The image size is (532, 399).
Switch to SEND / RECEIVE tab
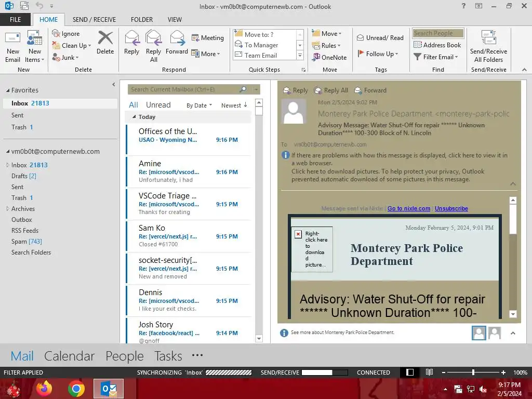pyautogui.click(x=94, y=19)
